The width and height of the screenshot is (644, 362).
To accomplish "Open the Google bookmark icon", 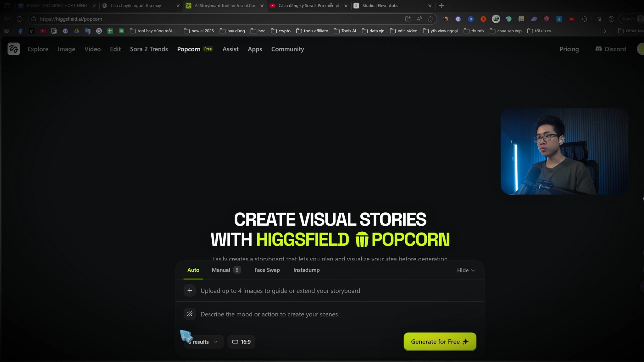I will pyautogui.click(x=99, y=31).
